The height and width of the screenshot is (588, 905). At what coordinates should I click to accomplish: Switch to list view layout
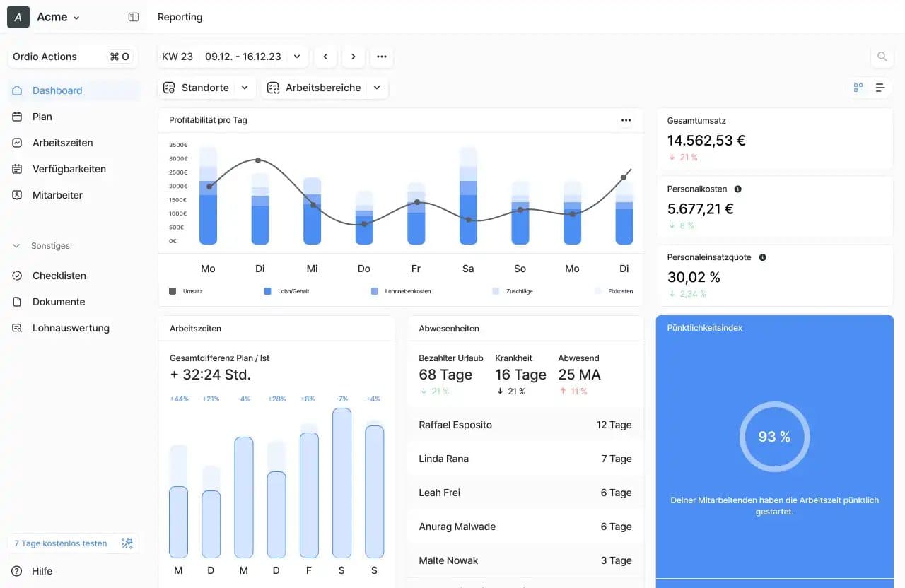(880, 88)
